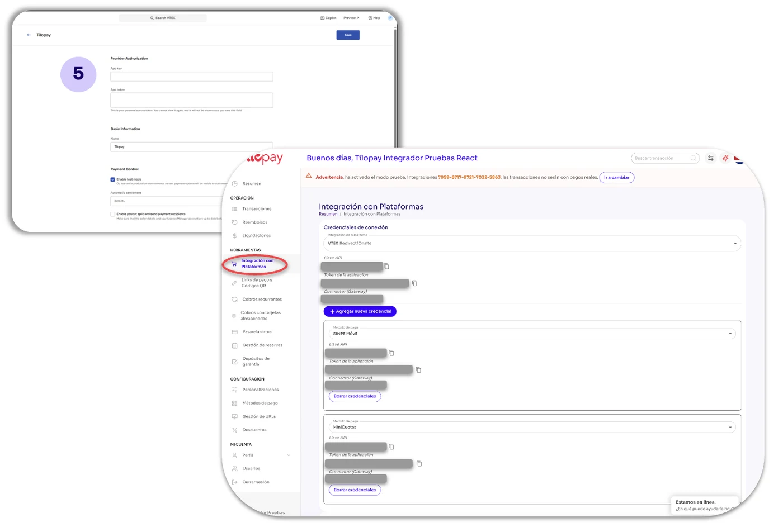Uncheck Enable test mode in VTEX

pos(113,179)
